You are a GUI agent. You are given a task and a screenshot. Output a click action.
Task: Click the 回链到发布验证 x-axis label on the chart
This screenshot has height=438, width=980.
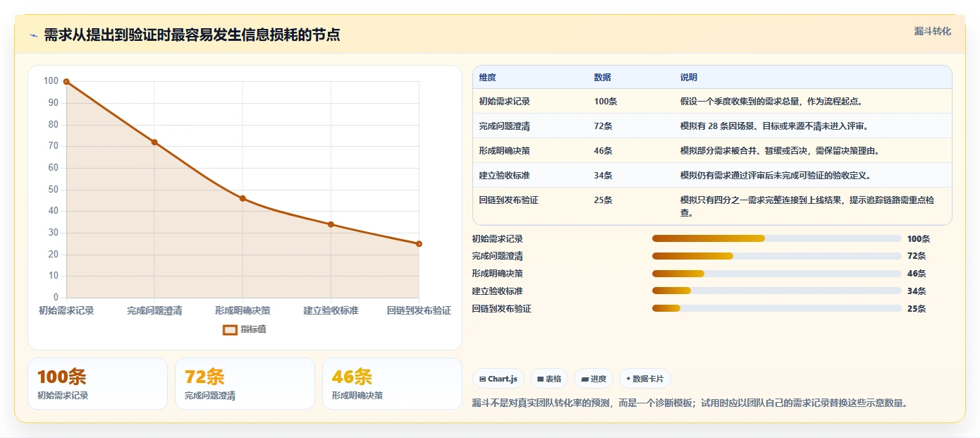[x=419, y=310]
